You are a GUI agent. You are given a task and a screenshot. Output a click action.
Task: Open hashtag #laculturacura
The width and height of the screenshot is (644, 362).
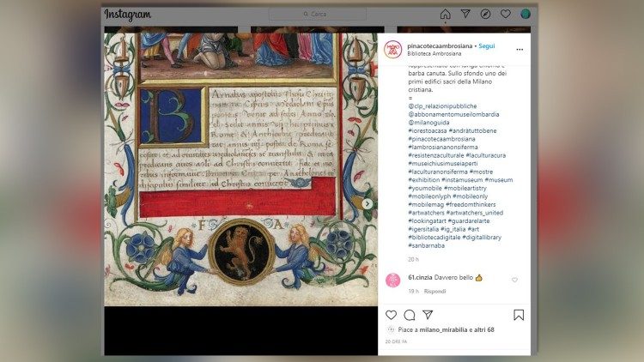tap(486, 155)
